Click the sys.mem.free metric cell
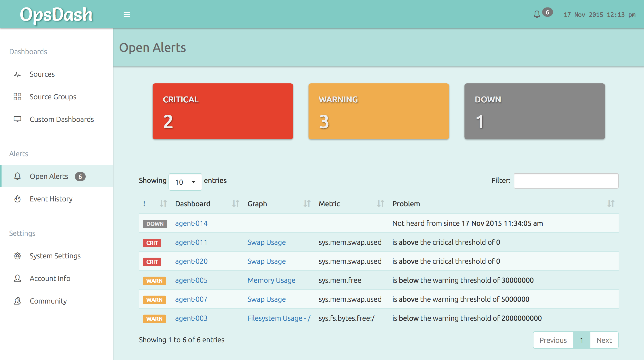644x360 pixels. point(340,280)
